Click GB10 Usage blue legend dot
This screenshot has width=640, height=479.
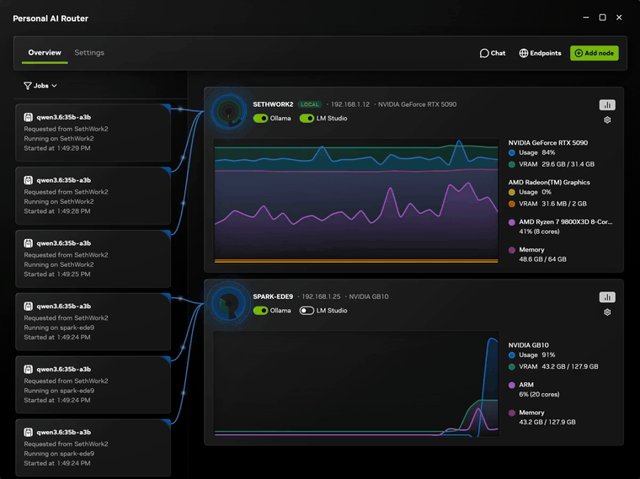(x=512, y=355)
